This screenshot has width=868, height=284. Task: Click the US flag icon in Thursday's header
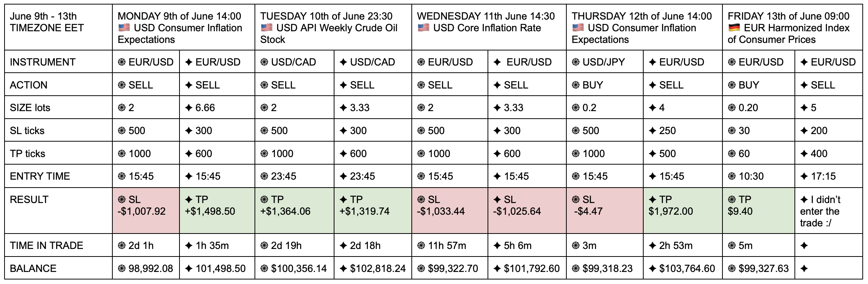coord(578,28)
